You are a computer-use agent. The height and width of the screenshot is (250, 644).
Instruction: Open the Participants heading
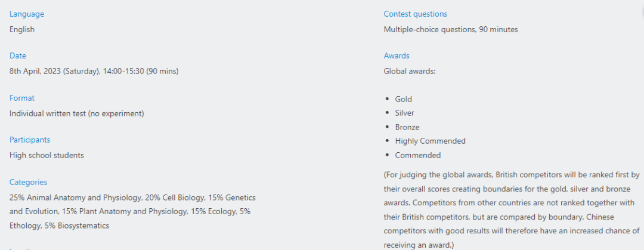coord(30,140)
